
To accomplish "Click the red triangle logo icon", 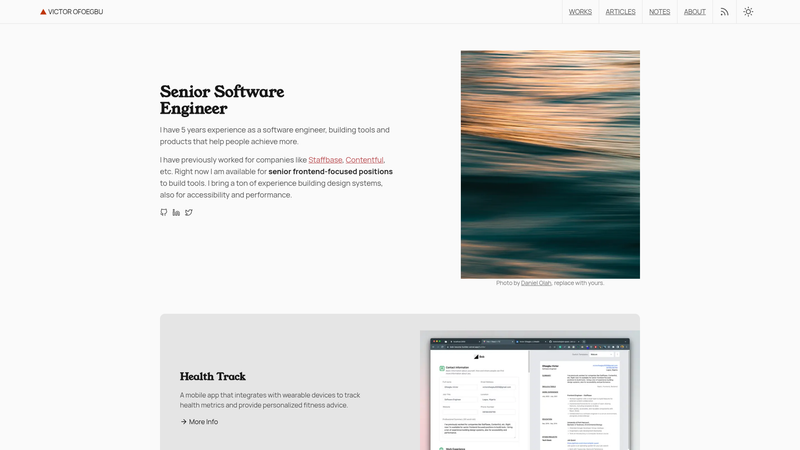I will pos(43,12).
